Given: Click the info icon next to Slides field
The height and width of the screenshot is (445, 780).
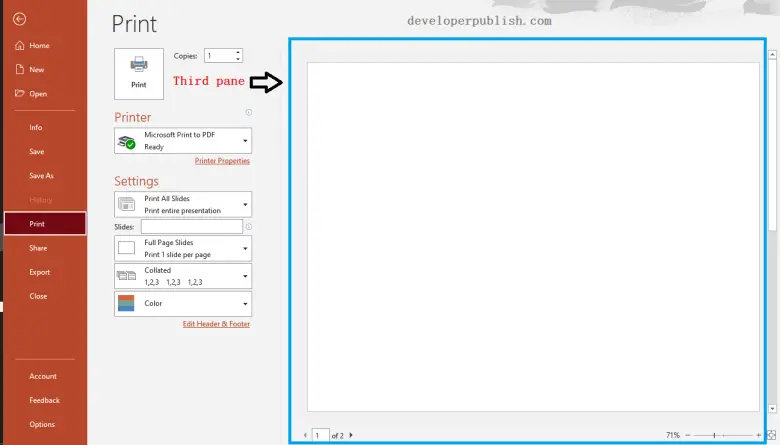Looking at the screenshot, I should [249, 227].
